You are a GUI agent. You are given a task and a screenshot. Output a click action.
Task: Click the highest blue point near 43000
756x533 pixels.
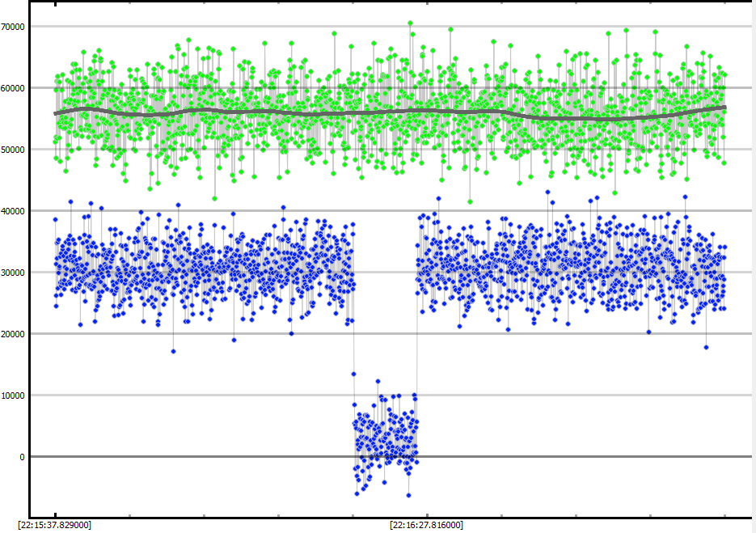click(x=547, y=192)
